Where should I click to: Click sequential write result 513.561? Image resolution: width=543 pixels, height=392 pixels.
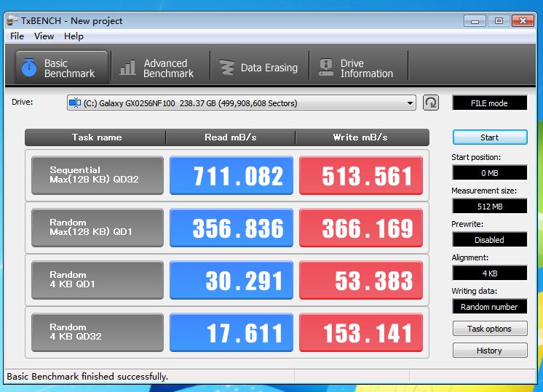(x=361, y=175)
